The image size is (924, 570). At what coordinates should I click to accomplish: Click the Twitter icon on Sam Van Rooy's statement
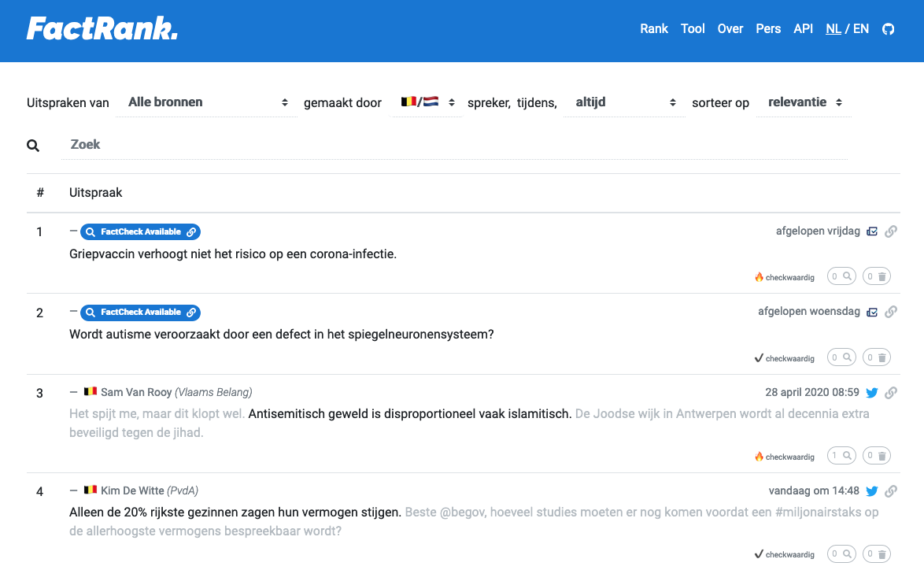click(872, 393)
